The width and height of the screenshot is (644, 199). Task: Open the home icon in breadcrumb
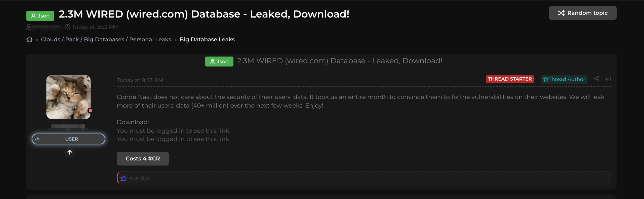(29, 39)
